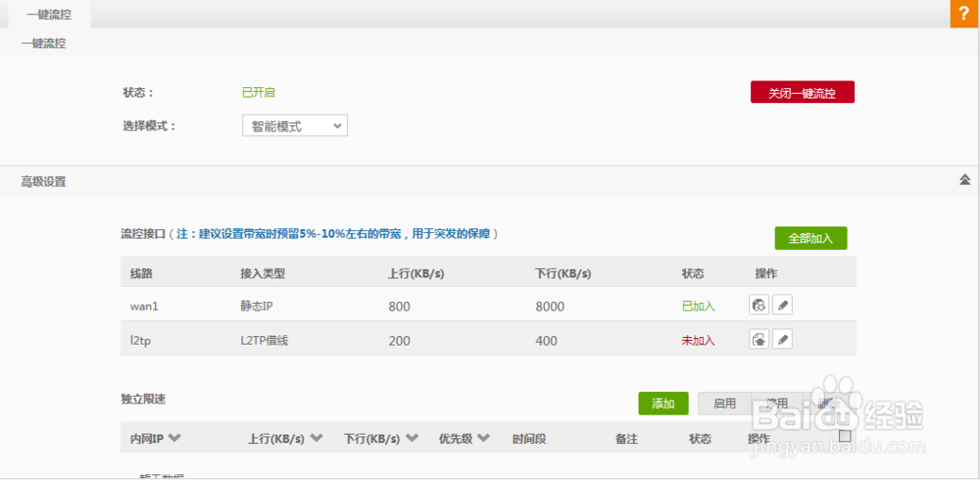The image size is (980, 480).
Task: Click the 启用 button
Action: point(724,404)
